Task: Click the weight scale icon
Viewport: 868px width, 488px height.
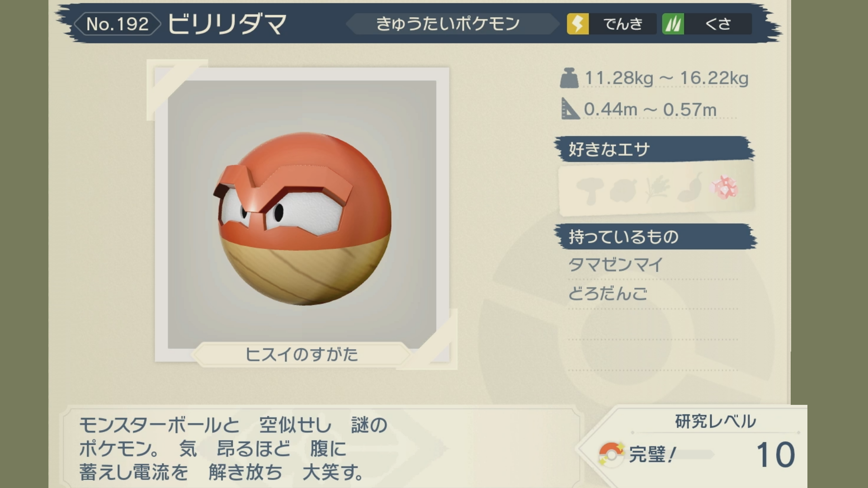Action: pos(569,78)
